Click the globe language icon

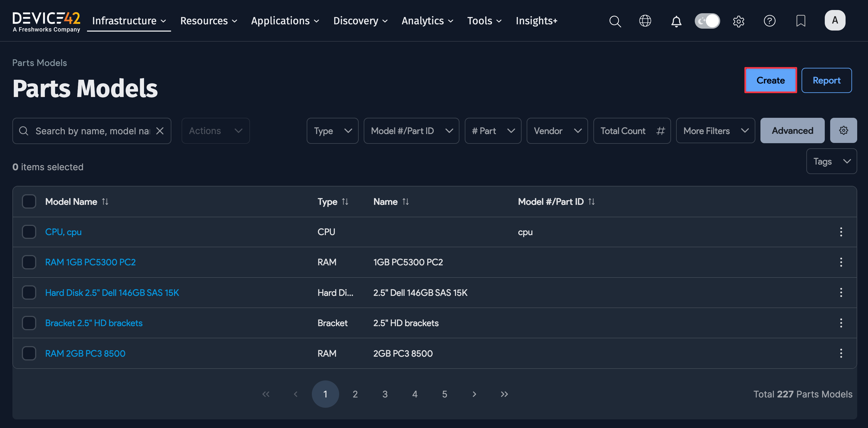pyautogui.click(x=645, y=21)
